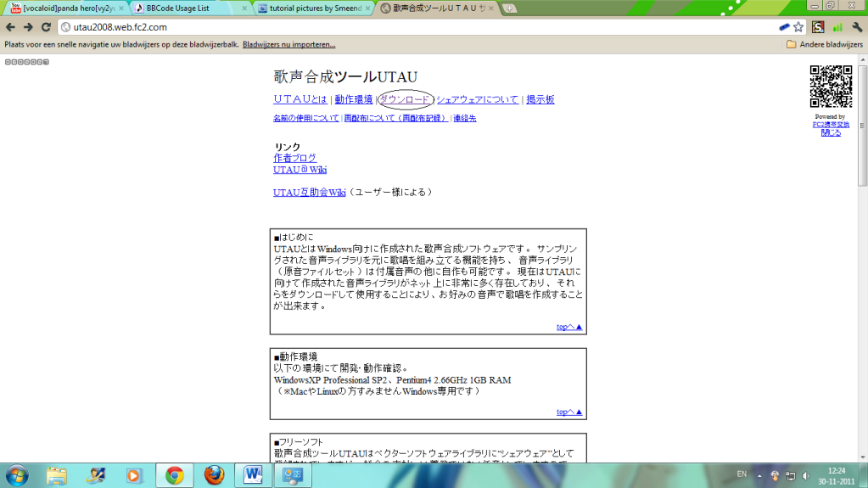Image resolution: width=868 pixels, height=488 pixels.
Task: Click top link in はじめに box
Action: pos(569,327)
